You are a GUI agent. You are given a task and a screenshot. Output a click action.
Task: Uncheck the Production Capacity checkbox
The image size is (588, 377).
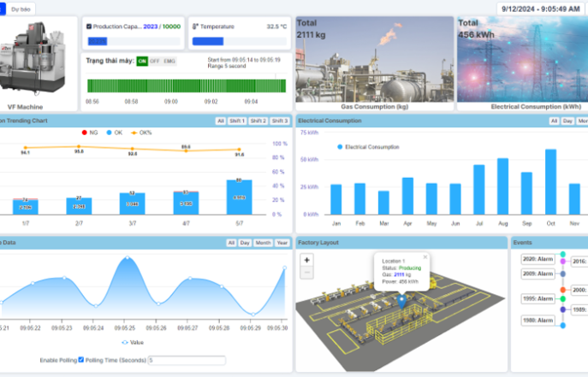click(x=89, y=27)
